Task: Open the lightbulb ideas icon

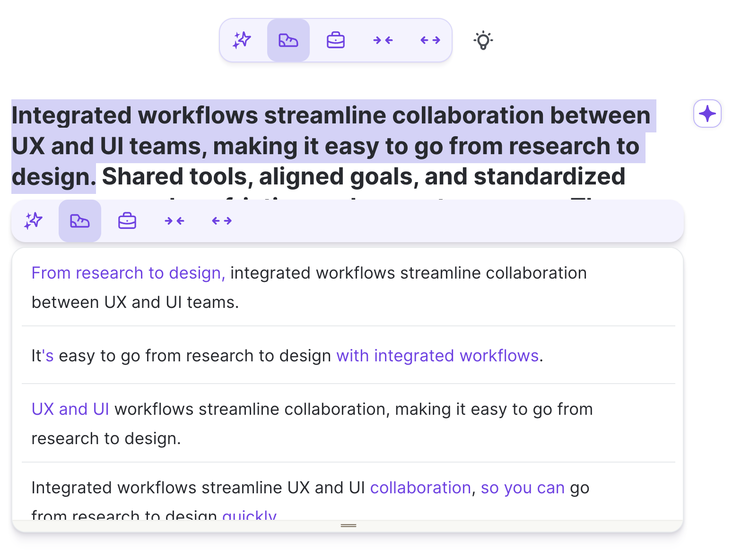Action: click(x=483, y=40)
